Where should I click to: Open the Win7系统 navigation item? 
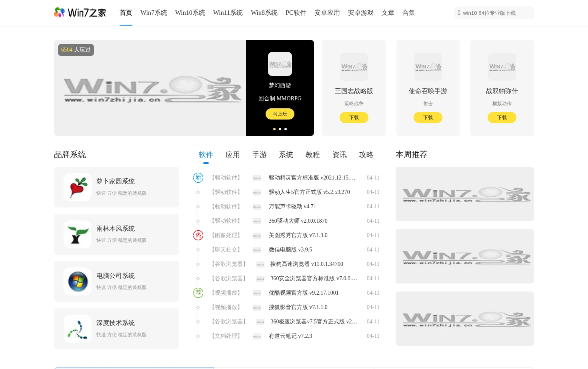click(154, 13)
